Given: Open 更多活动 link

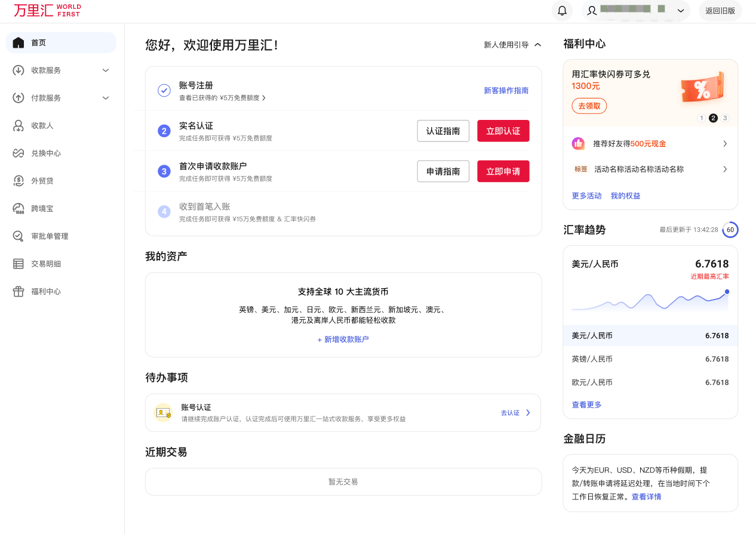Looking at the screenshot, I should coord(587,196).
